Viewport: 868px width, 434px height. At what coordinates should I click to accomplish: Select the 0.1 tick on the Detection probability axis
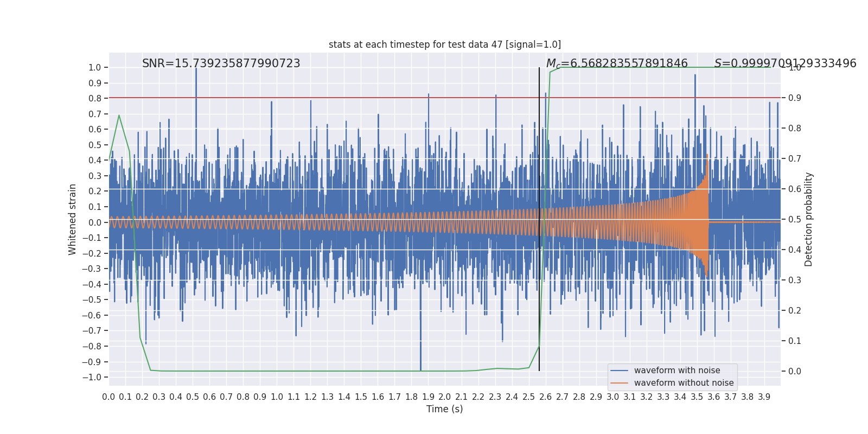(x=795, y=341)
